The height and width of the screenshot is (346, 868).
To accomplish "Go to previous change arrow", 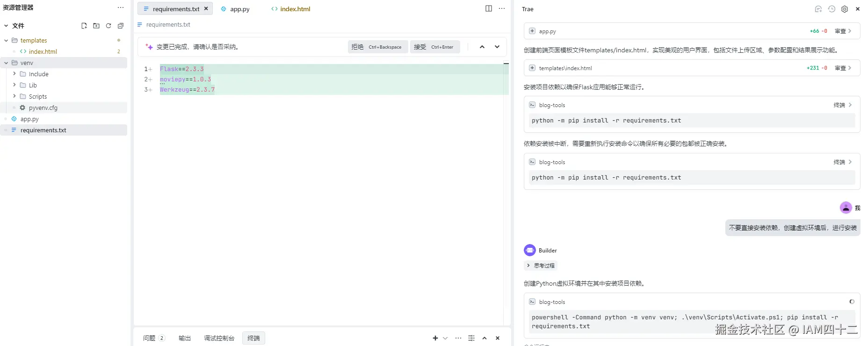I will click(x=482, y=47).
